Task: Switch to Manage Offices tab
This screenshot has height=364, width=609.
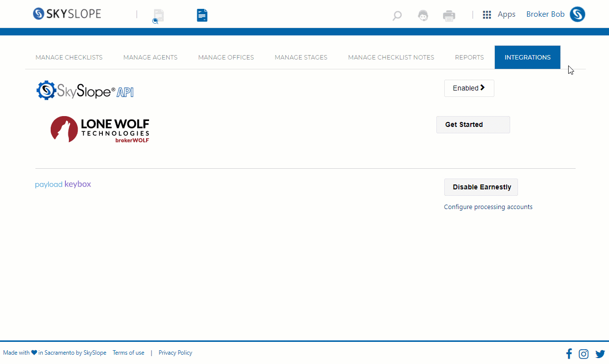Action: point(226,58)
